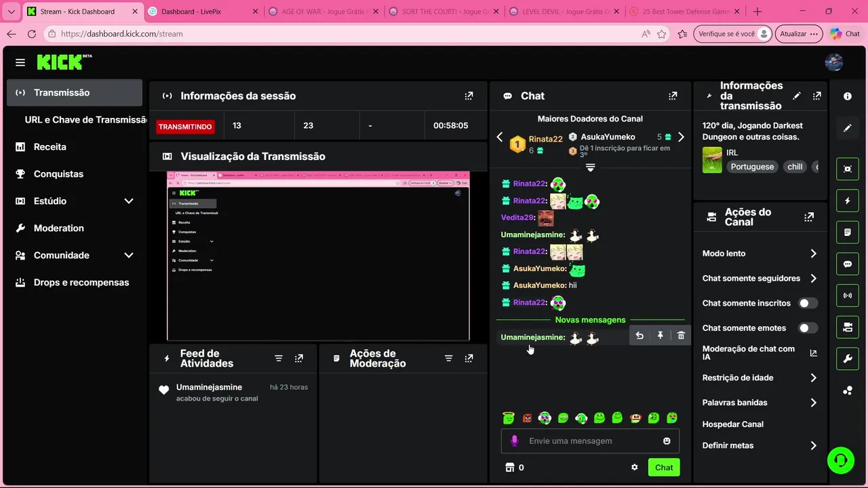Focus the Envie uma mensagem input

tap(590, 441)
